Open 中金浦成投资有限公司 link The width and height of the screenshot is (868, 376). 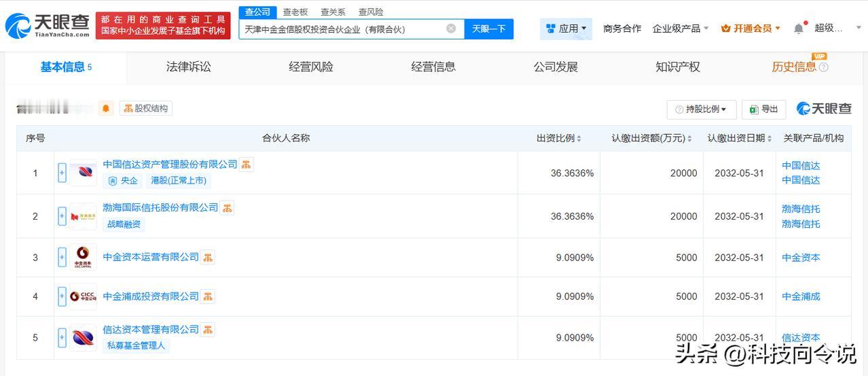151,296
